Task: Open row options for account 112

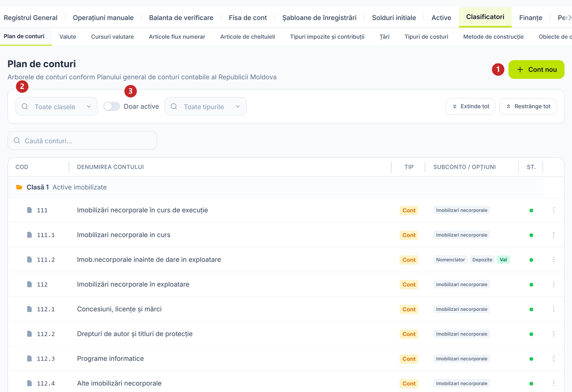Action: tap(554, 285)
